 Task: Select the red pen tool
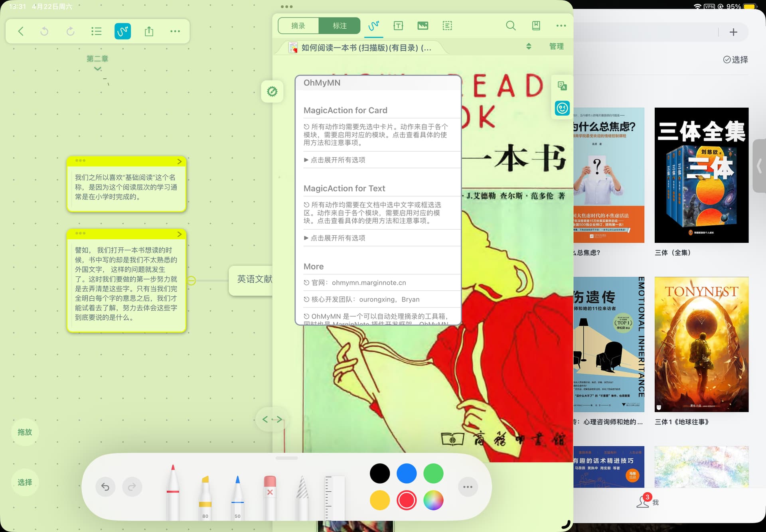(173, 493)
